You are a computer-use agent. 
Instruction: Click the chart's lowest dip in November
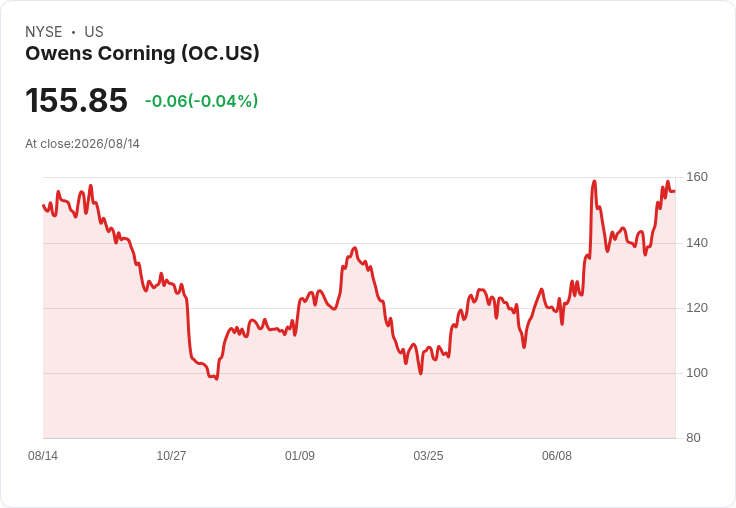click(216, 378)
